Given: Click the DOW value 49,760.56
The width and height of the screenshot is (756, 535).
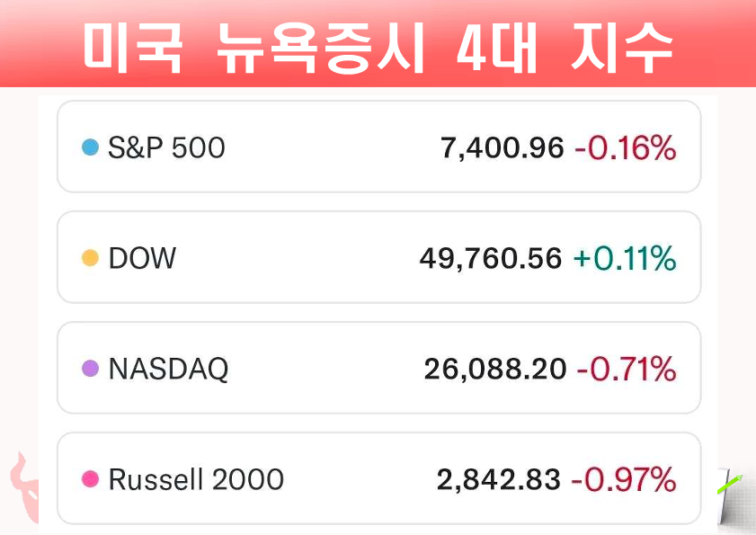Looking at the screenshot, I should click(491, 259).
